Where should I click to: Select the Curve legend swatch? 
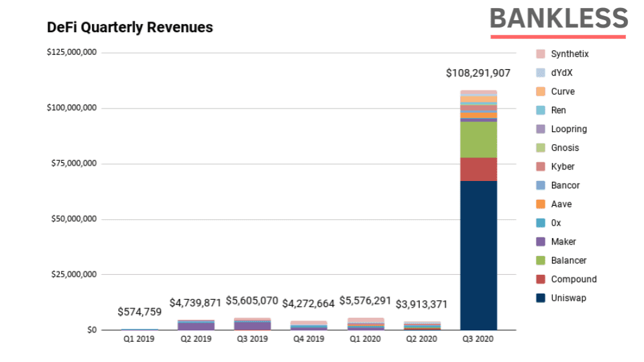[x=541, y=92]
